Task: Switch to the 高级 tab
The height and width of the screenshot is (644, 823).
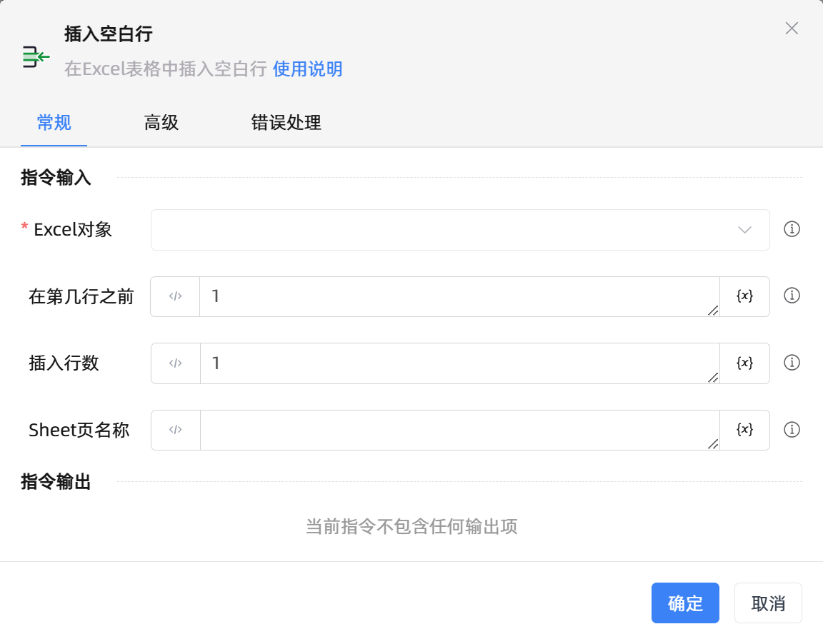Action: click(161, 123)
